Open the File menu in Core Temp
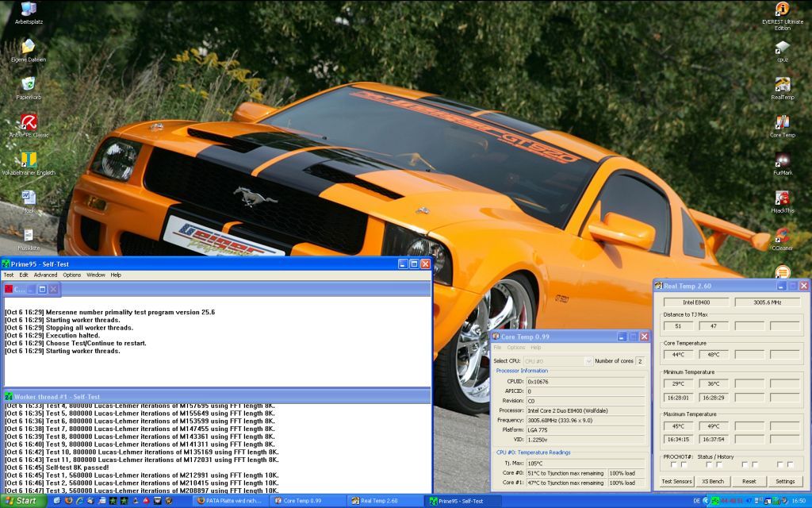Viewport: 812px width, 508px height. [x=497, y=348]
